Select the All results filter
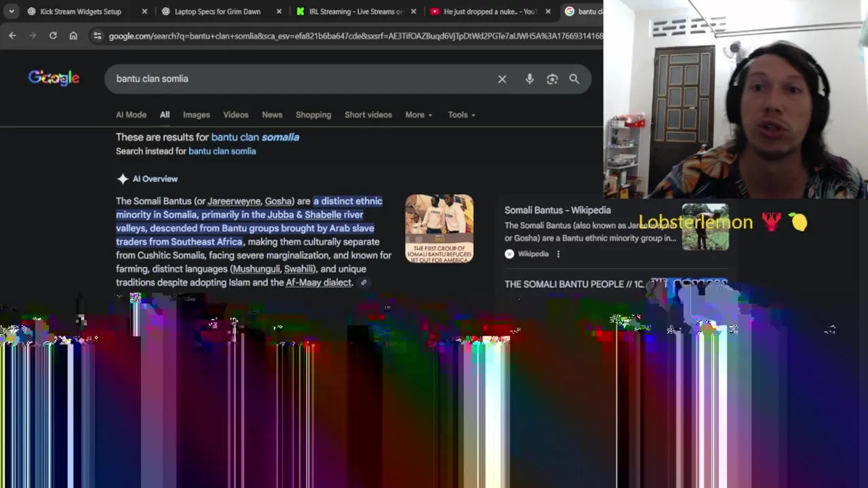 165,115
